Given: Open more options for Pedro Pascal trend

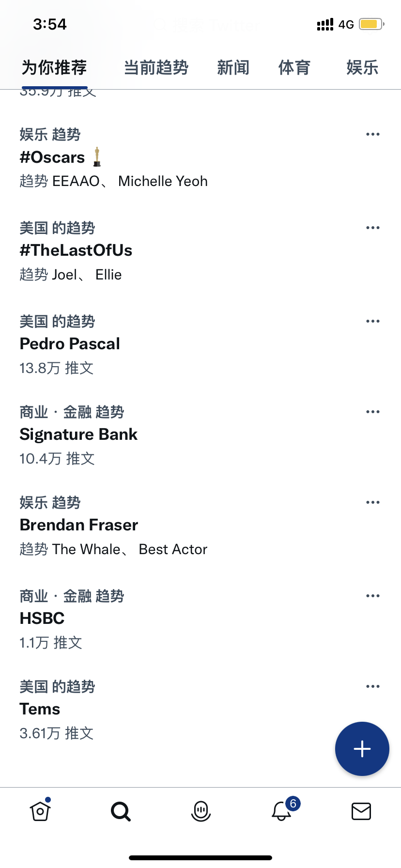Looking at the screenshot, I should click(373, 321).
